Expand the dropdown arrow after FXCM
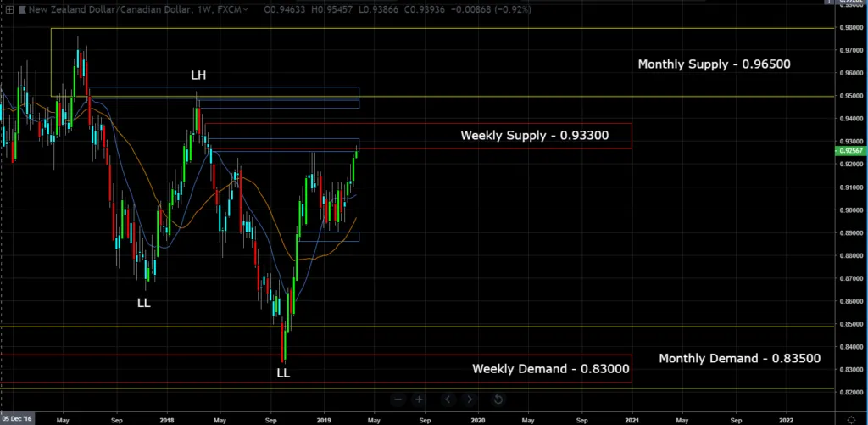Screen dimensions: 868x425 click(x=245, y=9)
